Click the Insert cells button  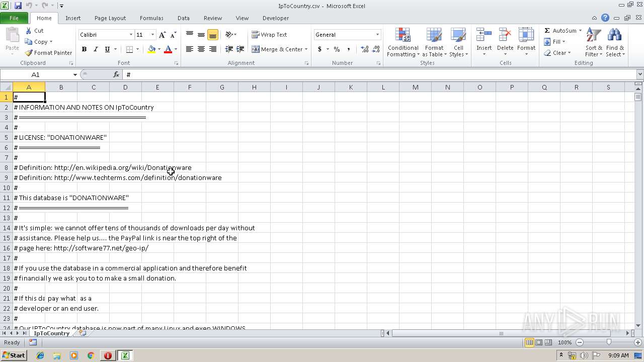484,43
